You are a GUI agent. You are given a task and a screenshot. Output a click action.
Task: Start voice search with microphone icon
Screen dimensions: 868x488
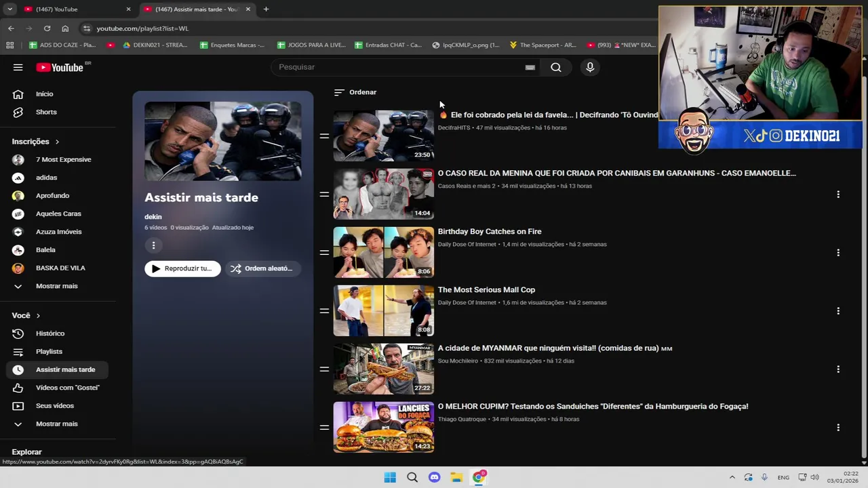pyautogui.click(x=590, y=67)
